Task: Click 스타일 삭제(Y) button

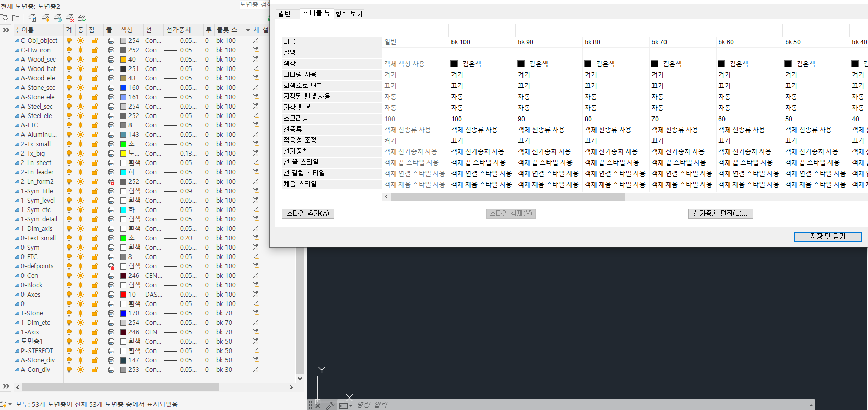Action: [x=511, y=214]
